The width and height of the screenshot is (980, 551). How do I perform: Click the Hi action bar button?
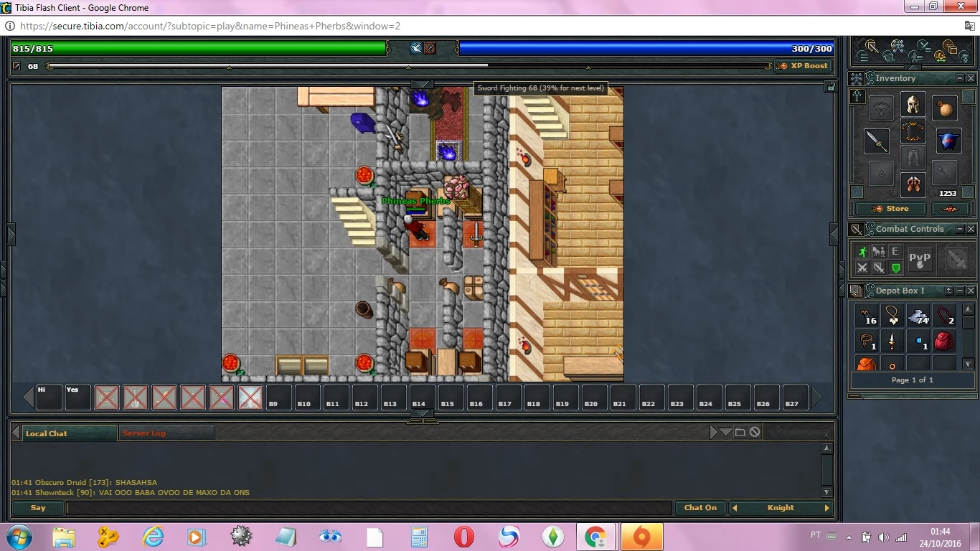(50, 397)
